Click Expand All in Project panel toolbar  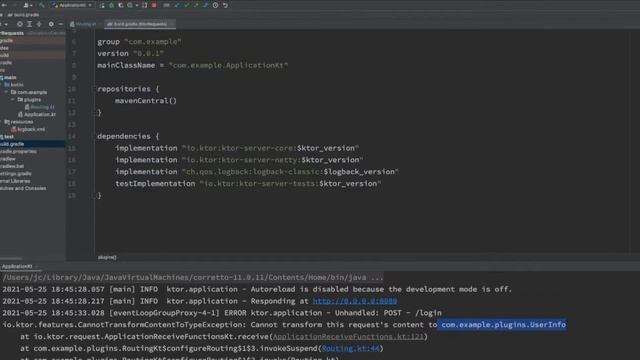(29, 24)
